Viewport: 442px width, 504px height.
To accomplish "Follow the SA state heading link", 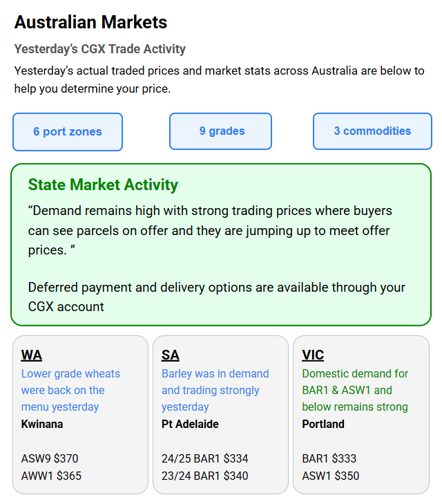I will click(x=170, y=355).
